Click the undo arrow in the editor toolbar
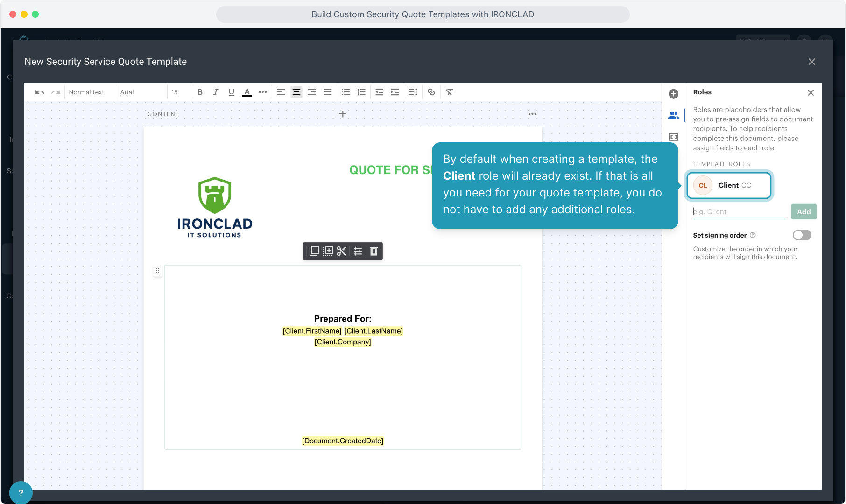846x504 pixels. (40, 92)
